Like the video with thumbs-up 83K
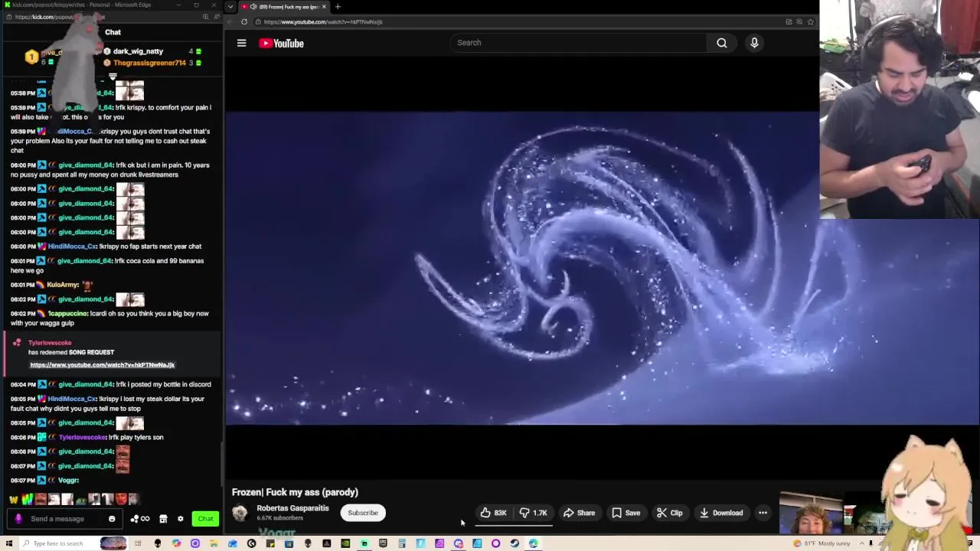Image resolution: width=980 pixels, height=551 pixels. pyautogui.click(x=493, y=513)
